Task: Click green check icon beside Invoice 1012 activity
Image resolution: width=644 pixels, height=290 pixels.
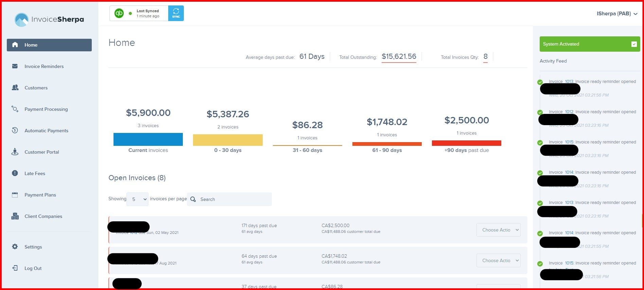Action: (x=540, y=113)
